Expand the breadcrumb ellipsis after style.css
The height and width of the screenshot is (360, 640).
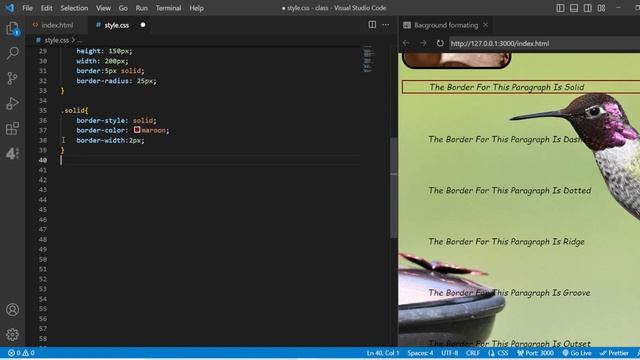click(x=80, y=40)
